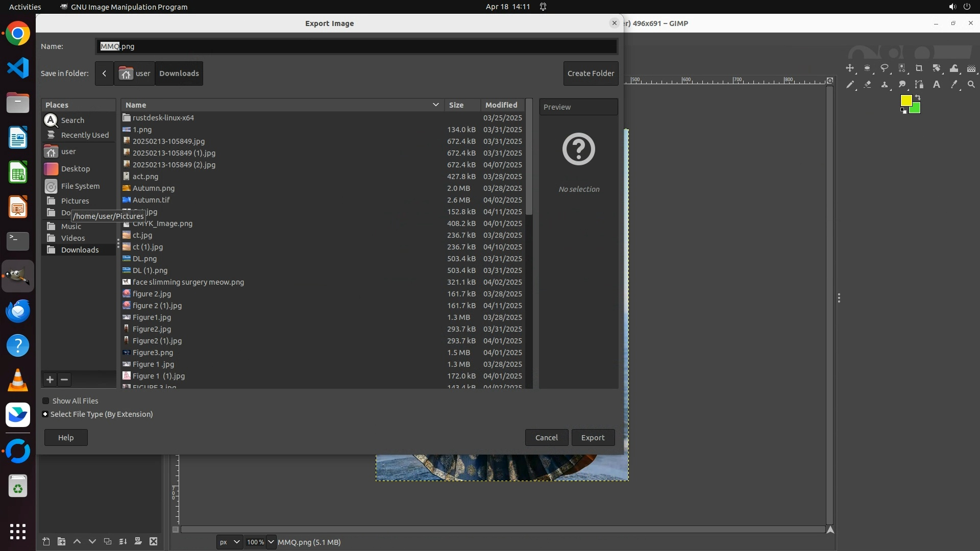Image resolution: width=980 pixels, height=551 pixels.
Task: Toggle the user path button
Action: click(135, 73)
